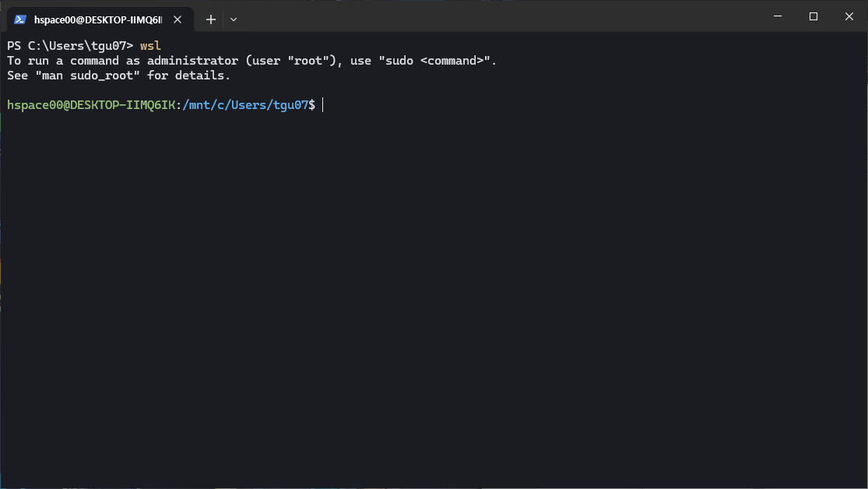Expand the new tab profile dropdown
This screenshot has width=868, height=489.
pyautogui.click(x=234, y=19)
